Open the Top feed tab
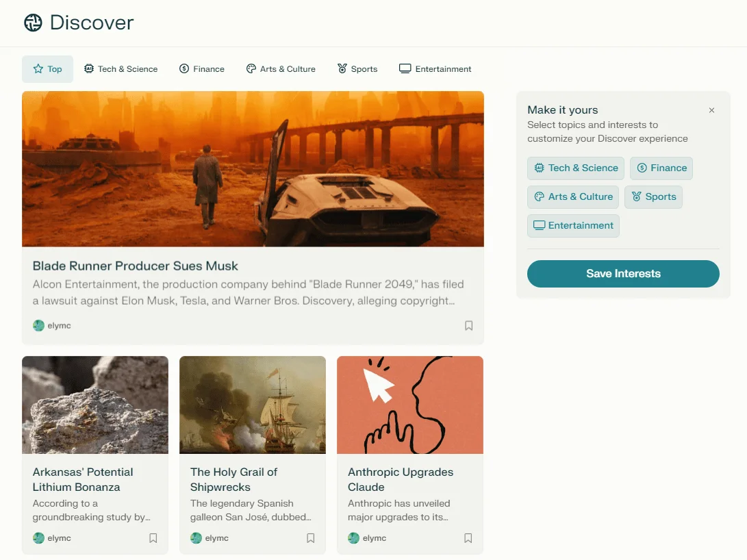 [47, 68]
